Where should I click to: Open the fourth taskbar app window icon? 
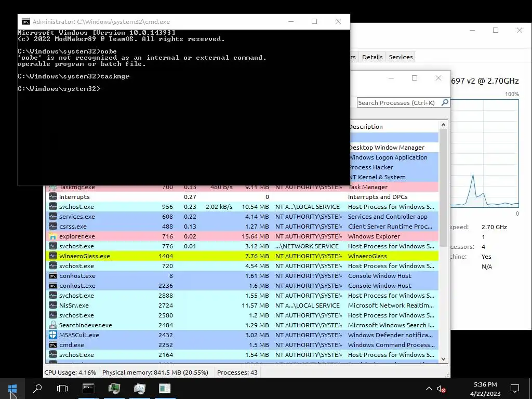pyautogui.click(x=165, y=389)
